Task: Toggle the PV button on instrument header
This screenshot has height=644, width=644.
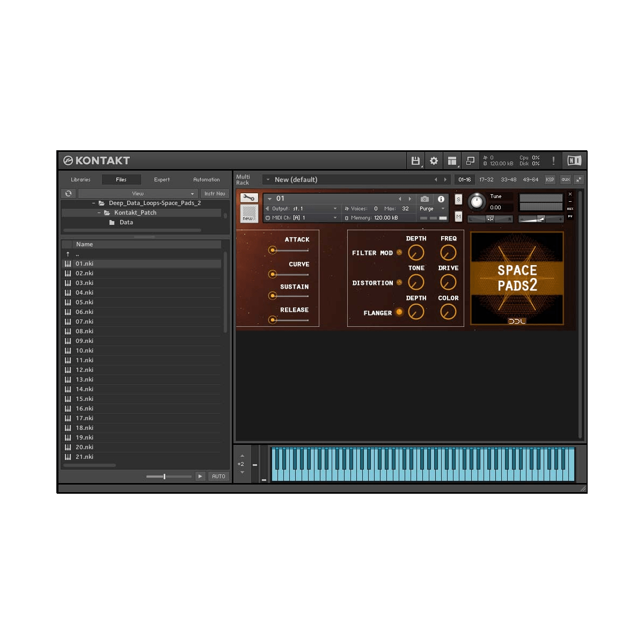Action: coord(570,216)
